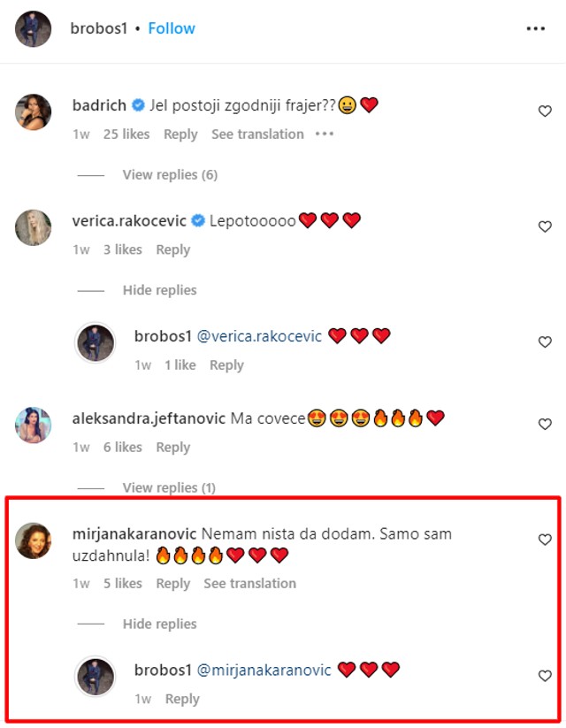Screen dimensions: 566x728
Task: Open mirjanakaranovic's profile avatar
Action: pyautogui.click(x=34, y=540)
